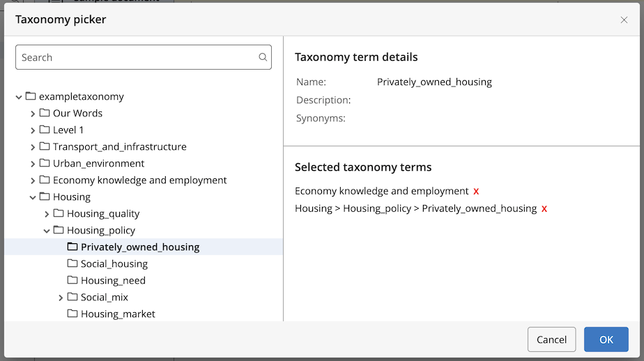Expand the Our Words node
Image resolution: width=644 pixels, height=361 pixels.
pos(33,114)
